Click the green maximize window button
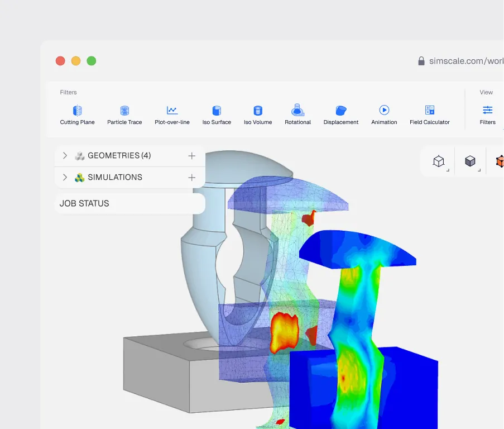The width and height of the screenshot is (504, 429). pos(92,61)
